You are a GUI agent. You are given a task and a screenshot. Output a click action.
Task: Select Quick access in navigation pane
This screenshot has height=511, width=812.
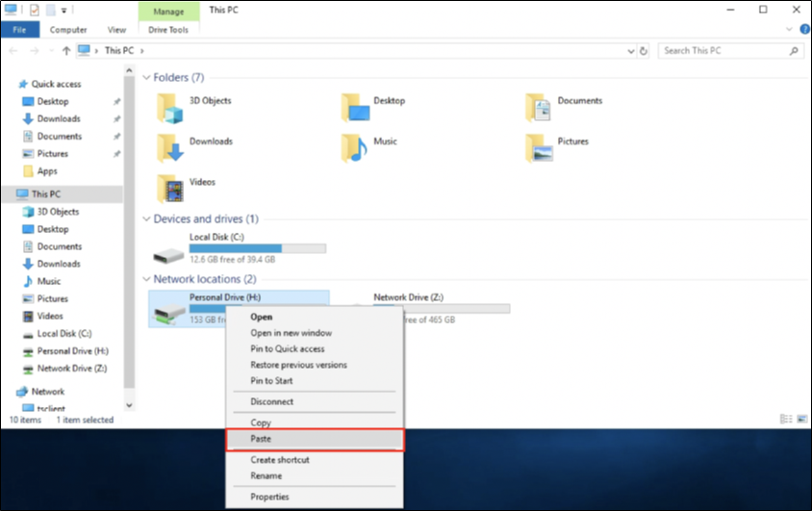point(56,84)
